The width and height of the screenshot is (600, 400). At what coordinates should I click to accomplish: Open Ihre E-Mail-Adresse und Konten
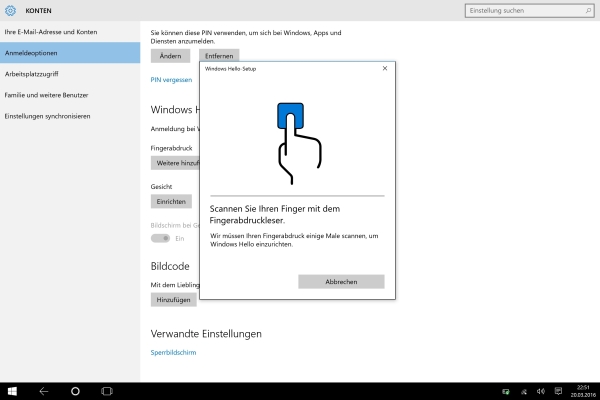pos(70,32)
